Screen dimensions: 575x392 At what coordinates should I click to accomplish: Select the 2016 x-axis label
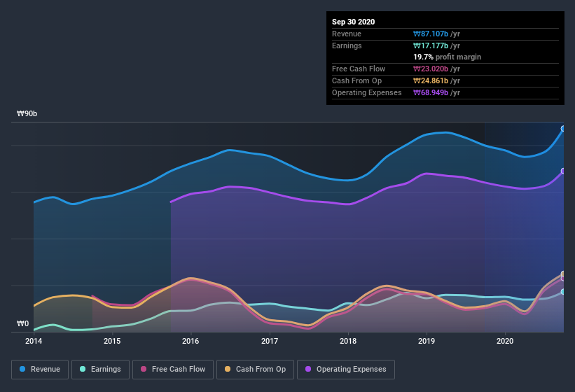[190, 341]
